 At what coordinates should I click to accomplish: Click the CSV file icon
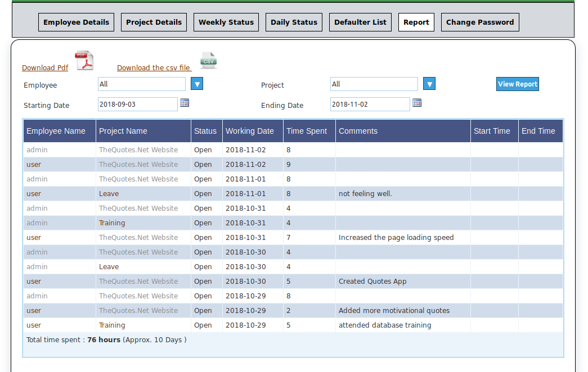[x=209, y=60]
